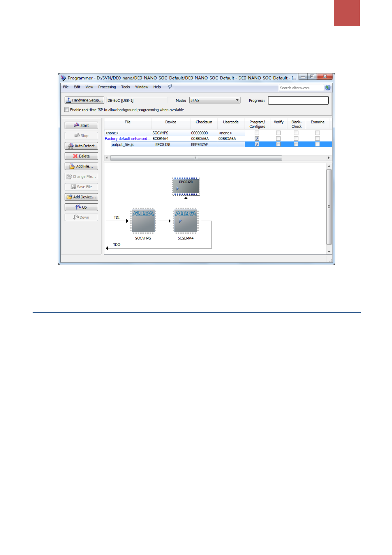Open the Add Device dialog
392x555 pixels.
81,197
